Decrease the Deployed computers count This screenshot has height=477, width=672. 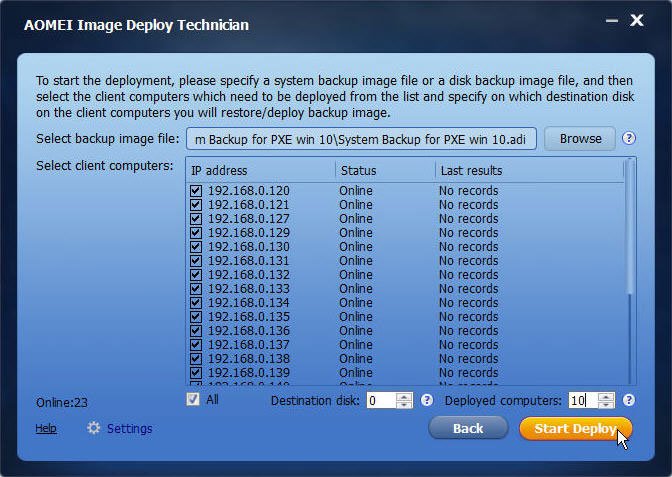click(x=606, y=404)
